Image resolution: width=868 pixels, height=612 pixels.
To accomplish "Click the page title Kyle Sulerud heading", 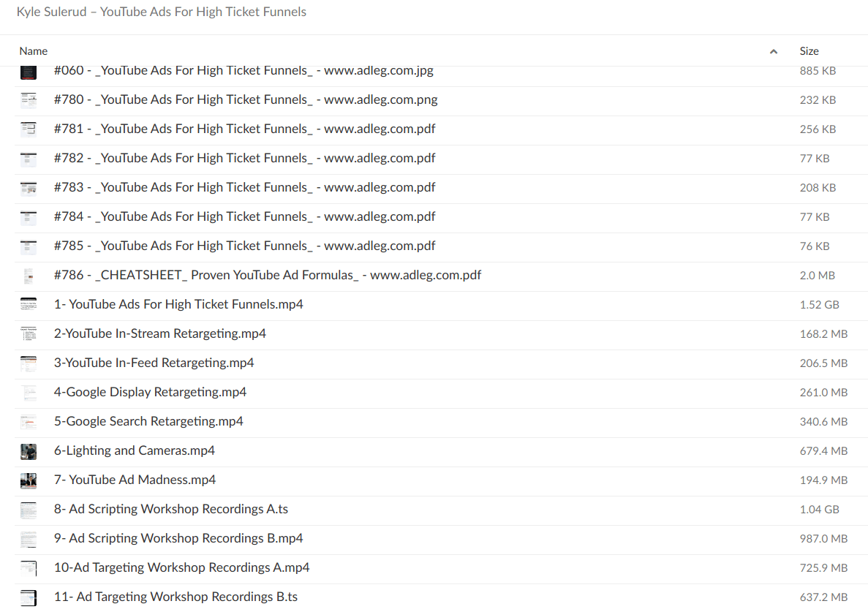I will tap(161, 12).
